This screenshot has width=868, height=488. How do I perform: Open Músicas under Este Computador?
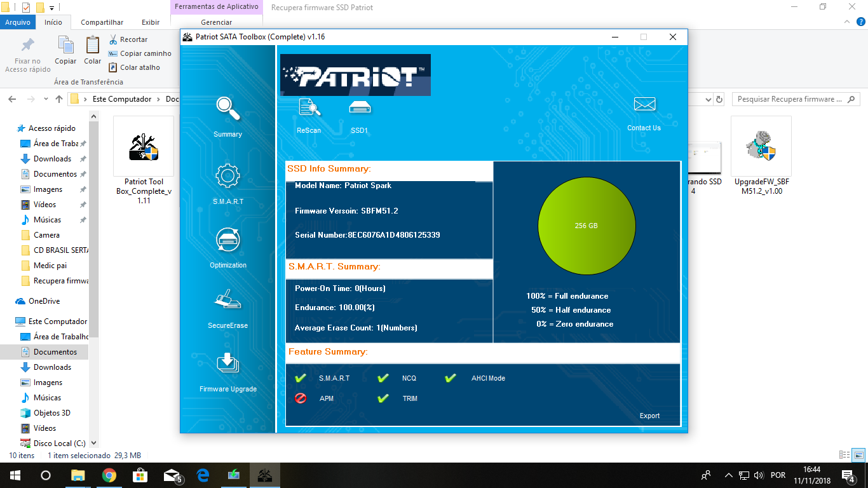48,398
